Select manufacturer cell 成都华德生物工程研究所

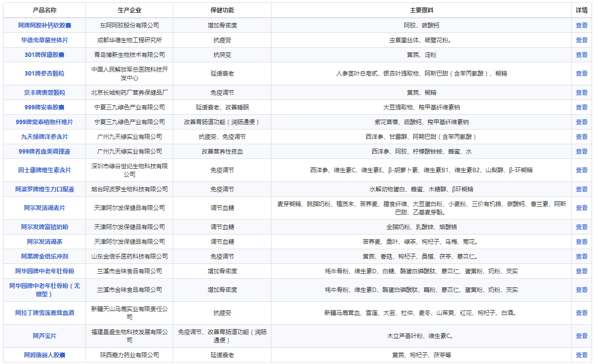pyautogui.click(x=130, y=40)
